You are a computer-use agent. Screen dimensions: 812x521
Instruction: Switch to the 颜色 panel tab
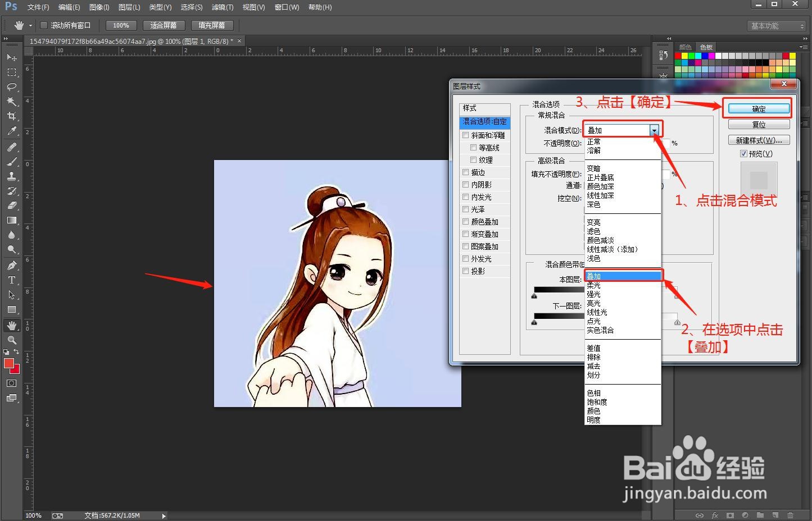click(x=685, y=47)
